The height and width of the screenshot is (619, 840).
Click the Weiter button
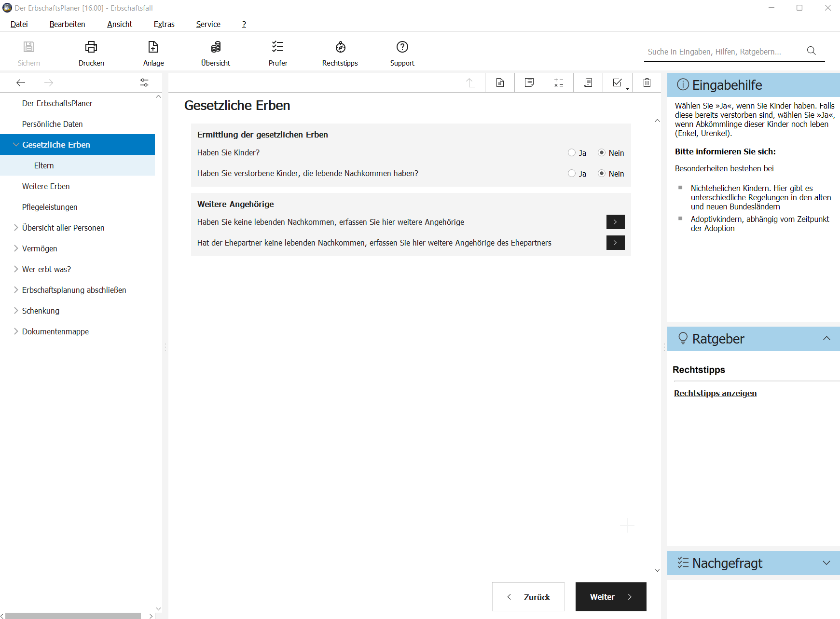(x=610, y=597)
